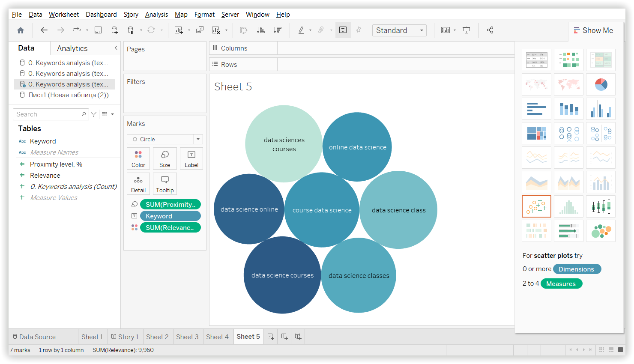This screenshot has width=634, height=364.
Task: Click the Sort ascending icon
Action: click(260, 30)
